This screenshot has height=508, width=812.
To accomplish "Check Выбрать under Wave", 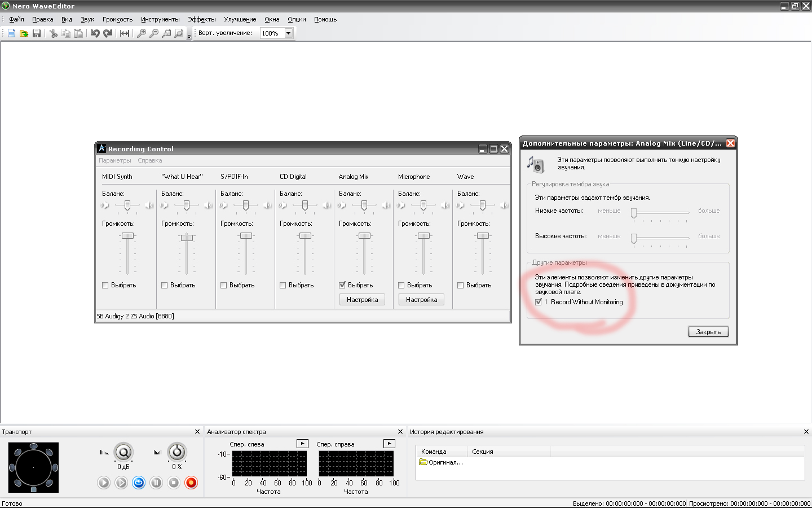I will tap(460, 285).
